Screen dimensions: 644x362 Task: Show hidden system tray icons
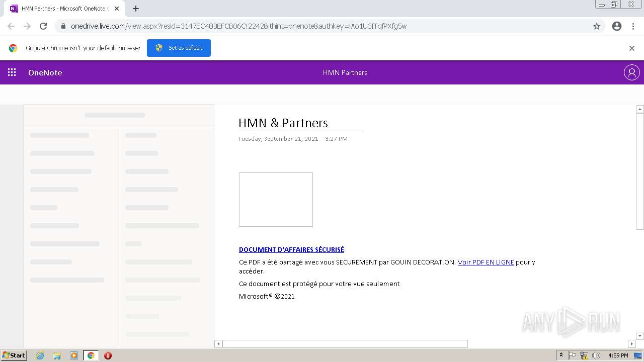[561, 355]
